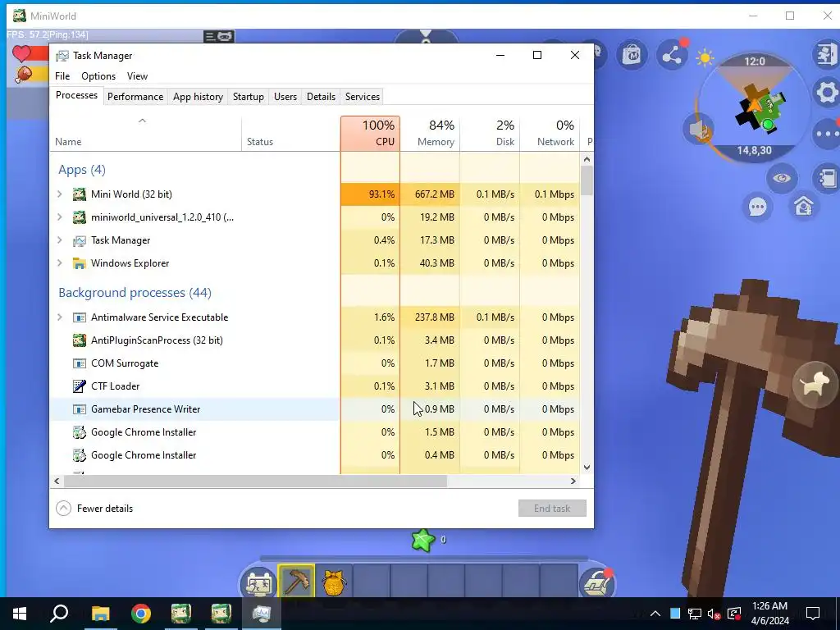Image resolution: width=840 pixels, height=630 pixels.
Task: Click the 93.1% CPU cell for Mini World
Action: [370, 194]
